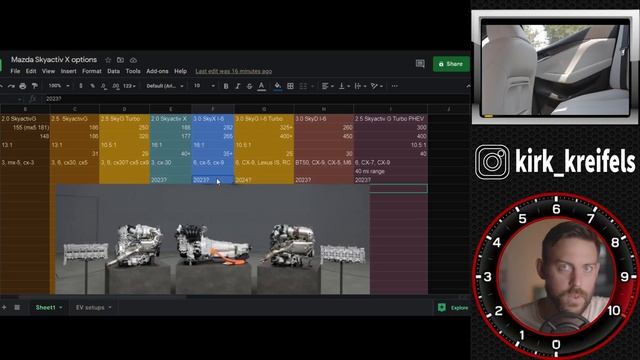Add a new sheet with the plus icon
Image resolution: width=640 pixels, height=360 pixels.
(4, 307)
